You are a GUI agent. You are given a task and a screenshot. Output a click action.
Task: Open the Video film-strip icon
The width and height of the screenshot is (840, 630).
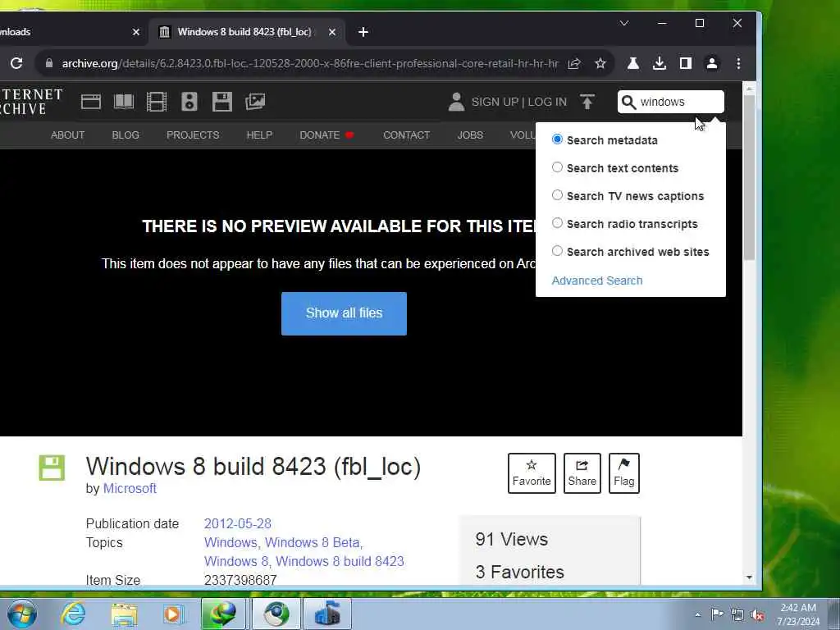[x=157, y=102]
